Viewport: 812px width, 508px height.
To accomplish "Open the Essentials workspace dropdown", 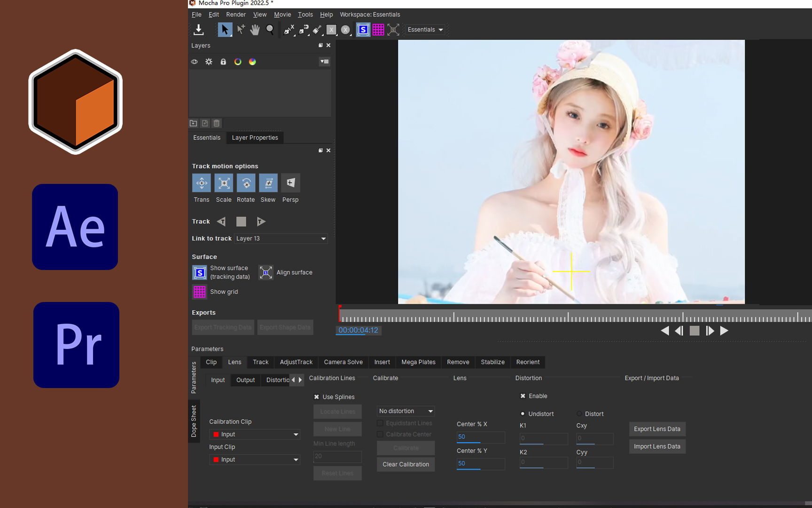I will (x=425, y=30).
